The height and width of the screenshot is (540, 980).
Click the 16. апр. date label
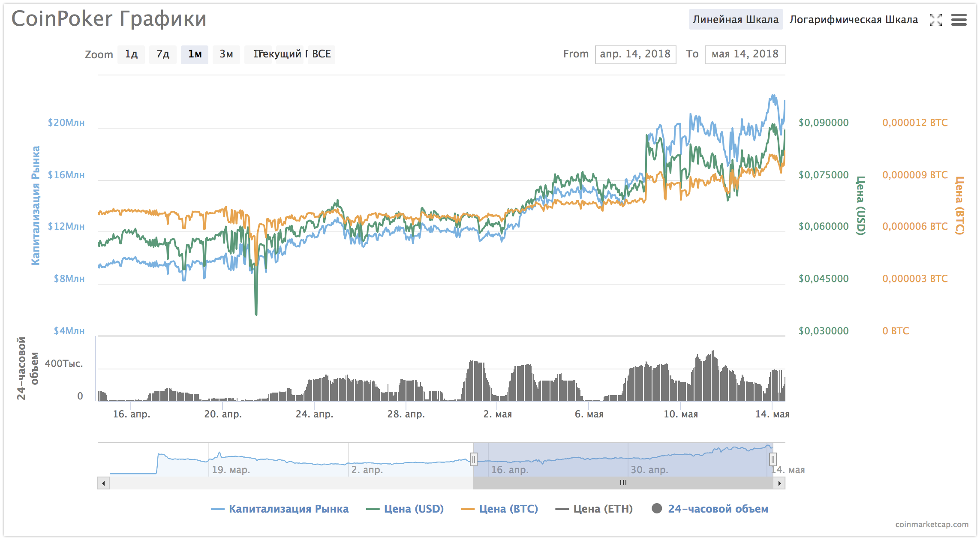coord(131,414)
